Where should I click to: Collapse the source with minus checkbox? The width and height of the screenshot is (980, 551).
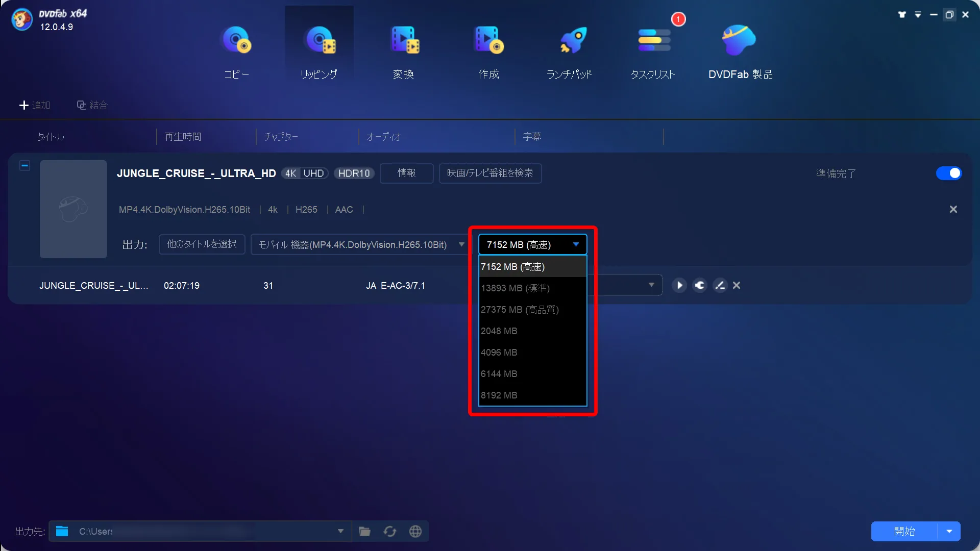pyautogui.click(x=24, y=166)
